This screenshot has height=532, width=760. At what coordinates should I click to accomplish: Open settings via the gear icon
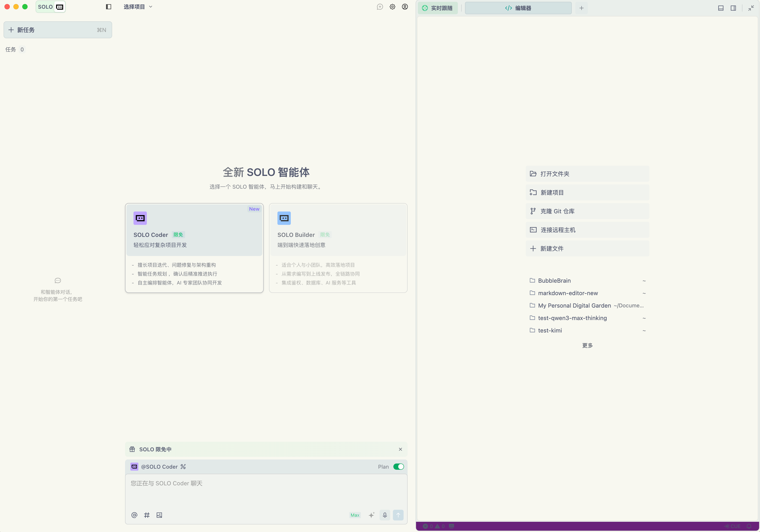click(392, 7)
